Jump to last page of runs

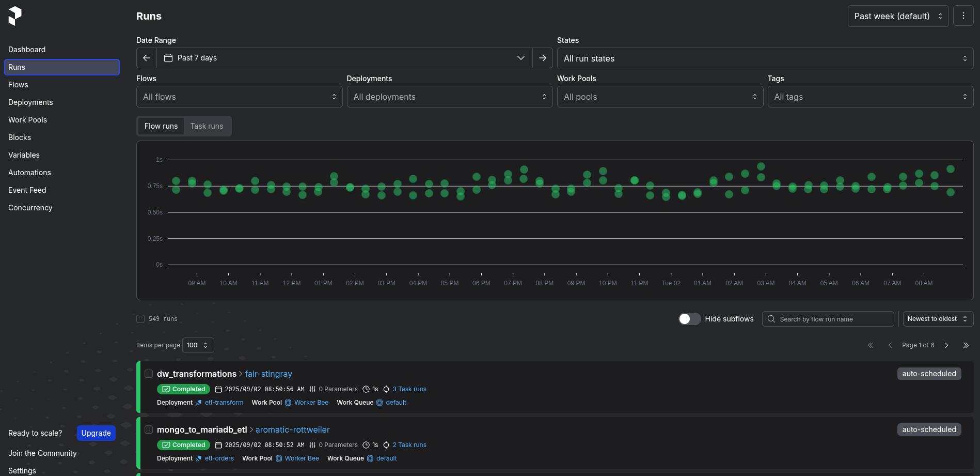coord(966,345)
